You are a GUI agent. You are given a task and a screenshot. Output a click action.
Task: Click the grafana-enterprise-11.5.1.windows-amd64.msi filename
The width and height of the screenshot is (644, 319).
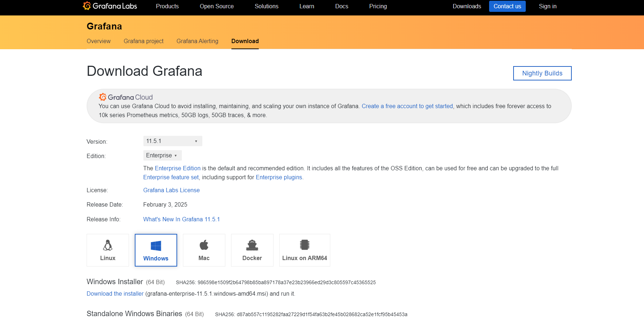[x=207, y=293]
